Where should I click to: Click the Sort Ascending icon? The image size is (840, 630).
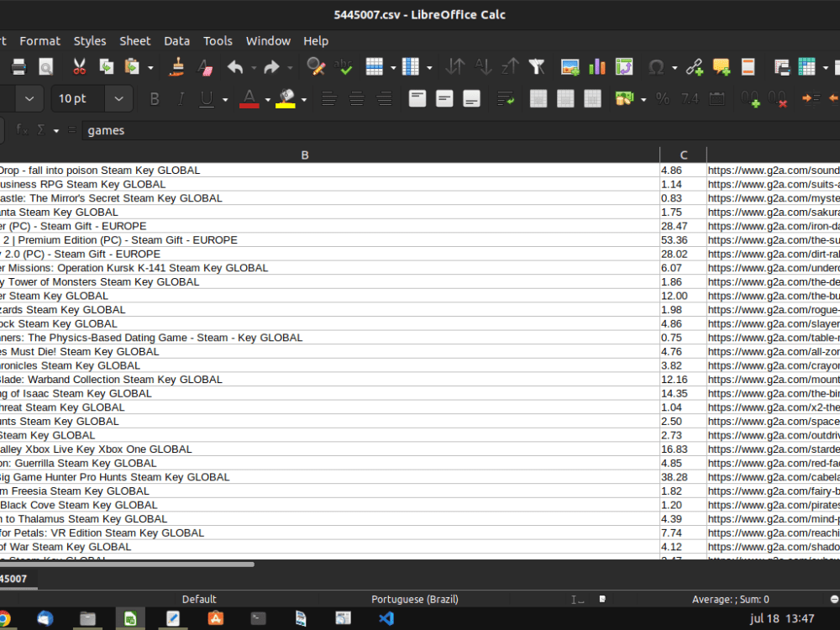pos(483,67)
